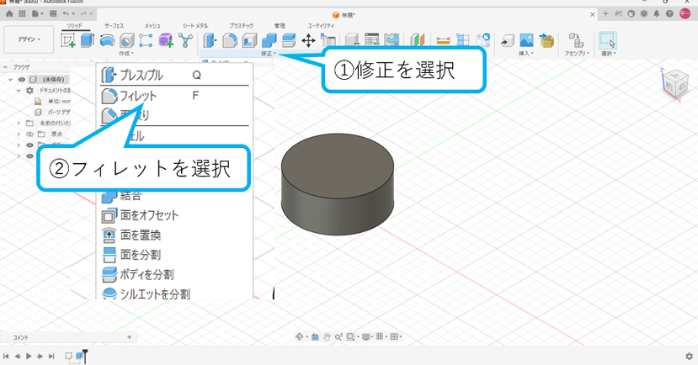
Task: Choose 面を分割 from the menu
Action: (174, 255)
